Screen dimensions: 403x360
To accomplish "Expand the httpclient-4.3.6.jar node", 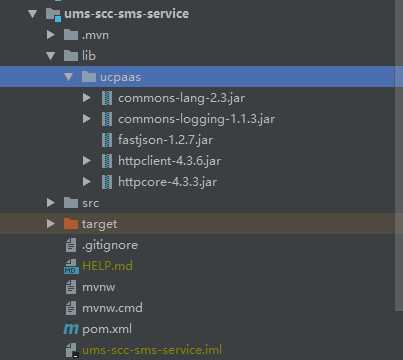I will (x=86, y=161).
